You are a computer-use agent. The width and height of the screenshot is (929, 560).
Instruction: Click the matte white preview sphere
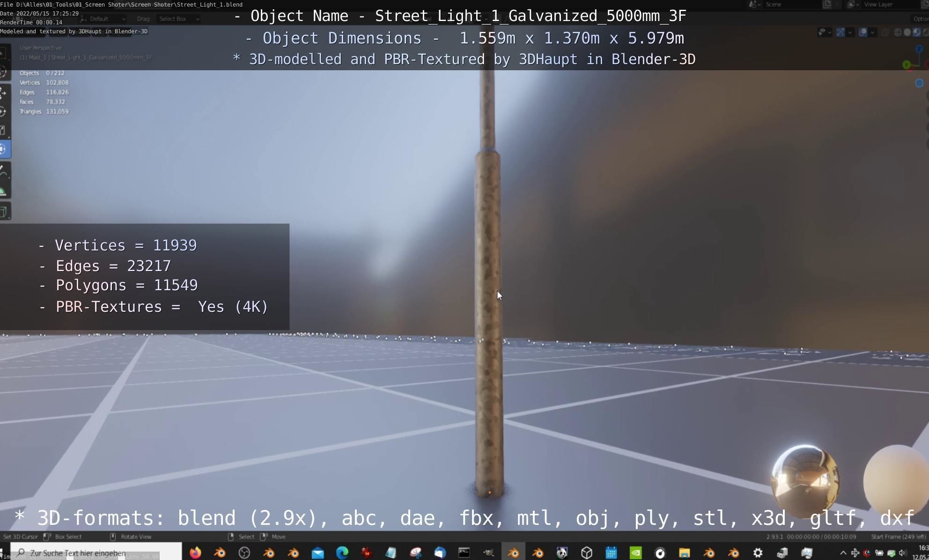(x=896, y=480)
